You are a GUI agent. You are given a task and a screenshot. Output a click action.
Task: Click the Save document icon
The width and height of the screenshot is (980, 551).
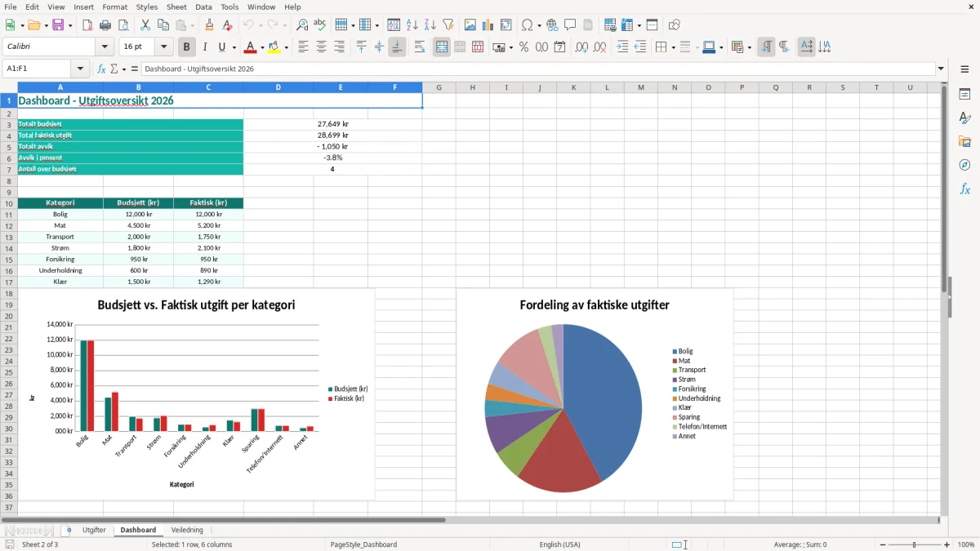click(x=58, y=25)
